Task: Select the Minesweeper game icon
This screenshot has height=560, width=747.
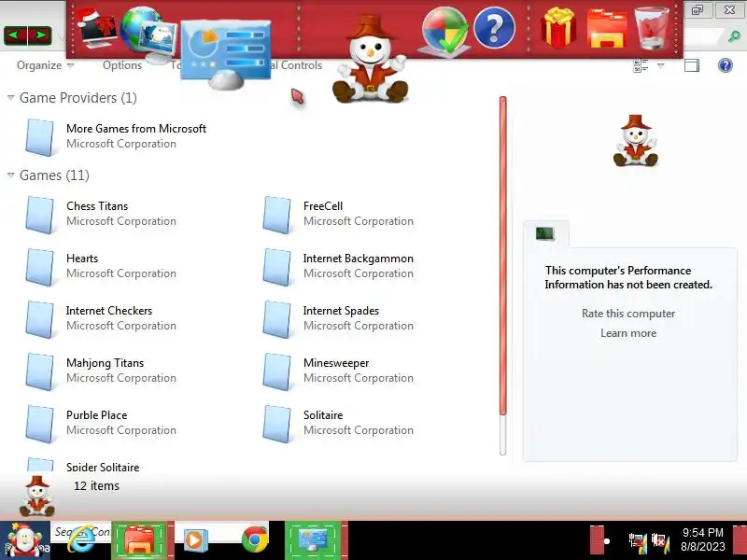Action: [277, 371]
